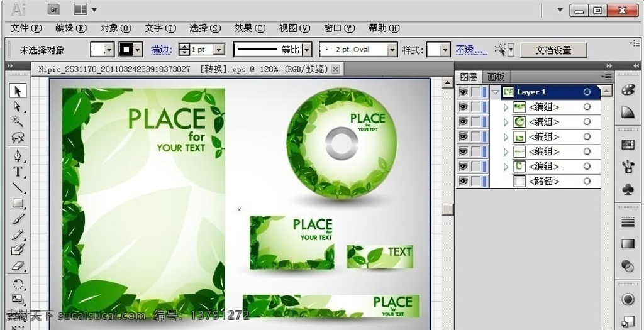Open the 窗口 menu
The image size is (644, 330).
tap(339, 28)
